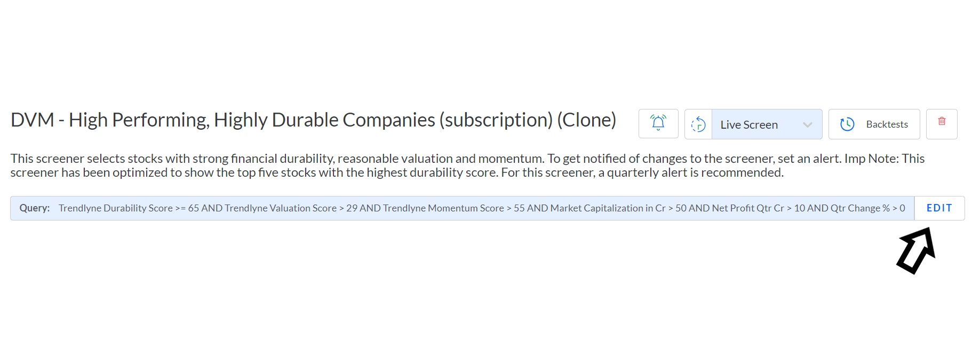Viewport: 980px width, 346px height.
Task: Click the clock icon inside Backtests
Action: (847, 124)
